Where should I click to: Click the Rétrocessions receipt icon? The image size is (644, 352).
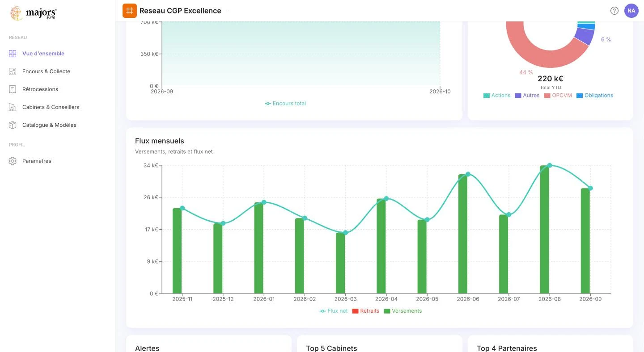coord(13,89)
